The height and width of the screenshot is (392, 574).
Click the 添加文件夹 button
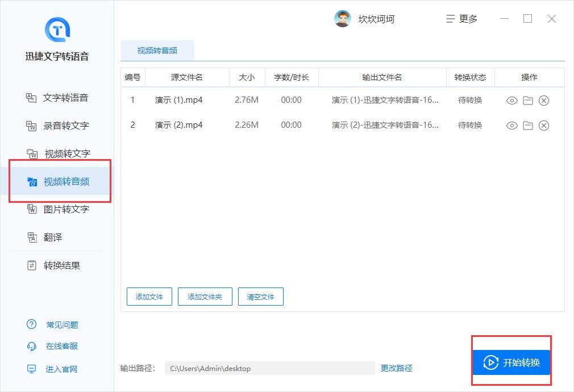coord(205,296)
